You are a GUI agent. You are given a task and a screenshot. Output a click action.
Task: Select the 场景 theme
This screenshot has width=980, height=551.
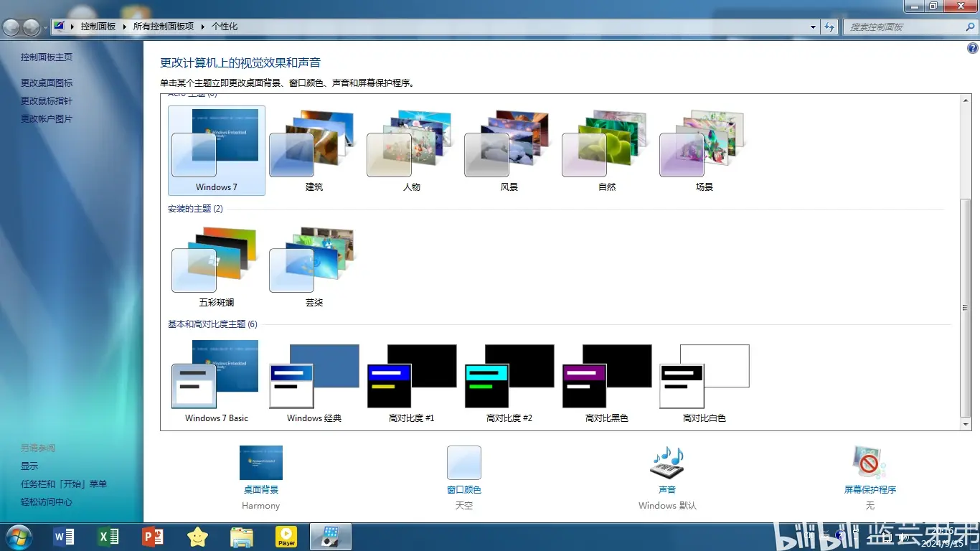point(704,151)
